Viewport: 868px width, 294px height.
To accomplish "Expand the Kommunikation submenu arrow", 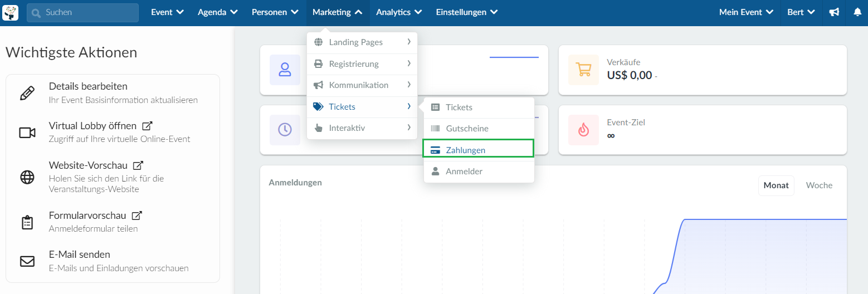I will (409, 85).
